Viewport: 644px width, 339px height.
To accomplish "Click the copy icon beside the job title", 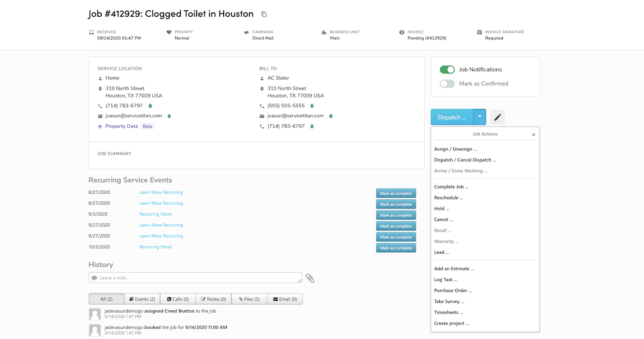I will tap(264, 14).
